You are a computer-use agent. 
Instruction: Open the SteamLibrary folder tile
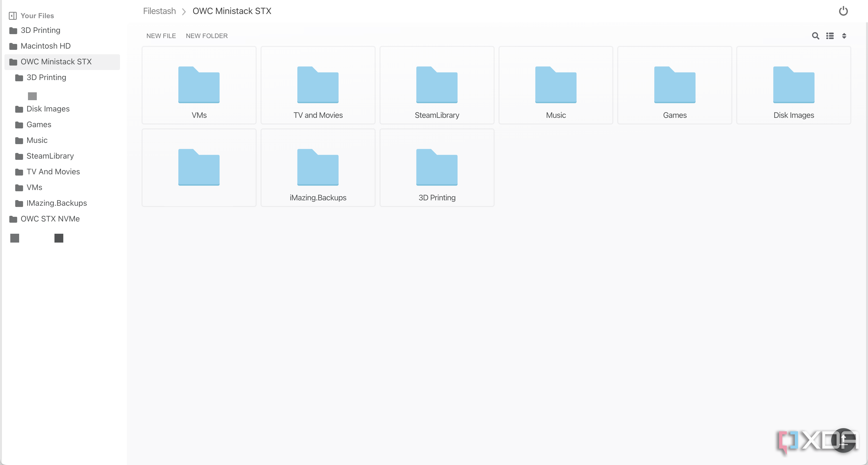coord(437,85)
